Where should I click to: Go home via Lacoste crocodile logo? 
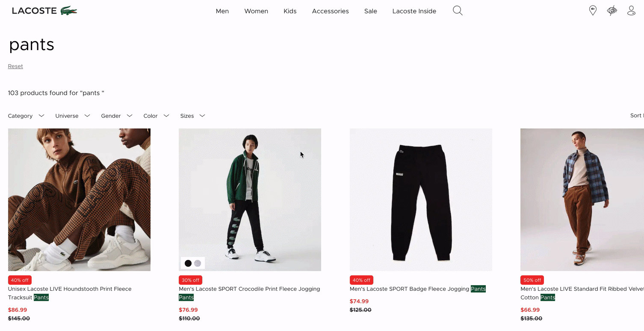(x=44, y=11)
